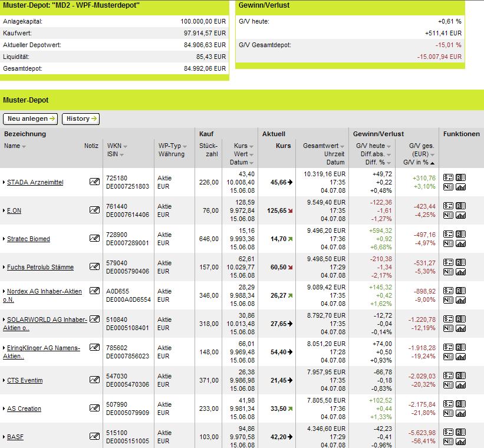Viewport: 484px width, 448px height.
Task: Expand the AS Creation row triangle
Action: (4, 409)
